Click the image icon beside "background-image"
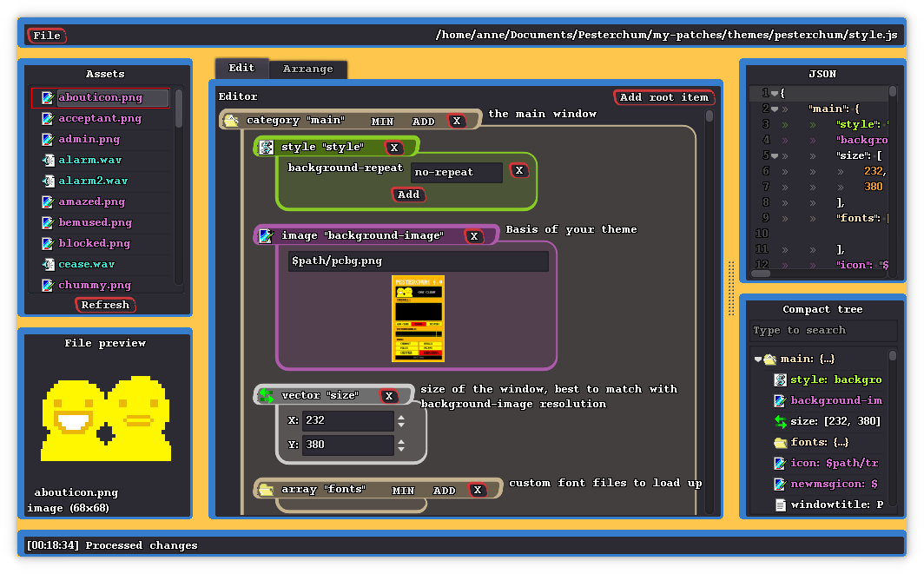The height and width of the screenshot is (574, 924). 266,235
